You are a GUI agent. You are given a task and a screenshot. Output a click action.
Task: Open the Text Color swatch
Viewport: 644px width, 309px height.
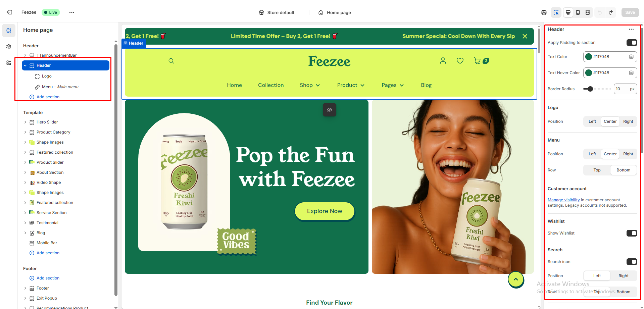click(589, 57)
